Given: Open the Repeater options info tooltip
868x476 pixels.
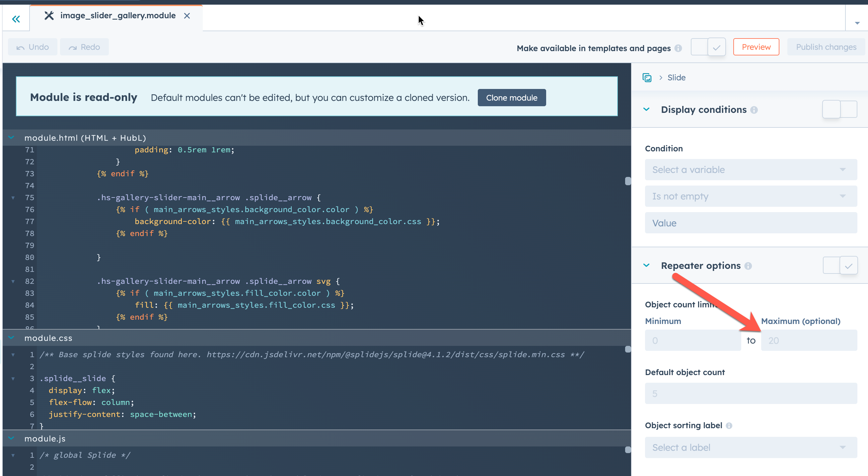Looking at the screenshot, I should point(748,266).
